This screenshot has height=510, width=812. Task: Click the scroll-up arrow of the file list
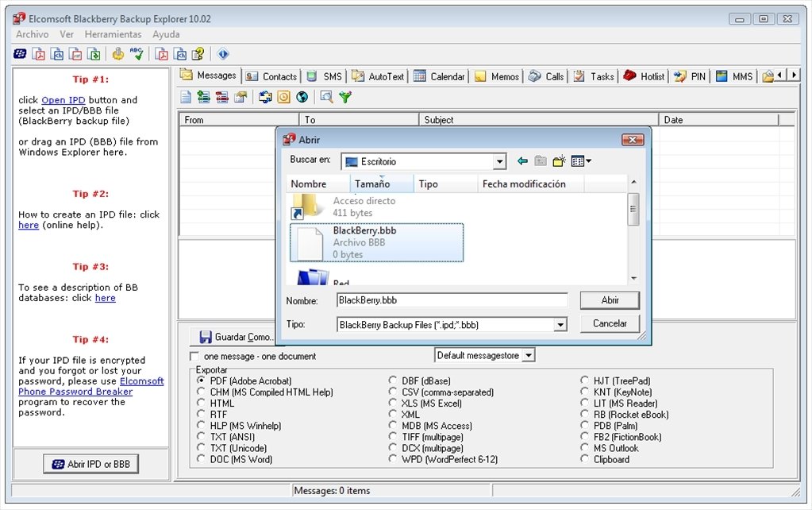tap(633, 183)
